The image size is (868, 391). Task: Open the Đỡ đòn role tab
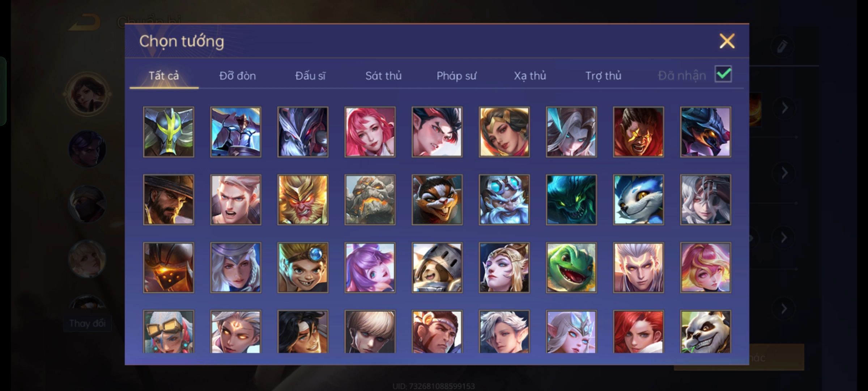(x=238, y=76)
